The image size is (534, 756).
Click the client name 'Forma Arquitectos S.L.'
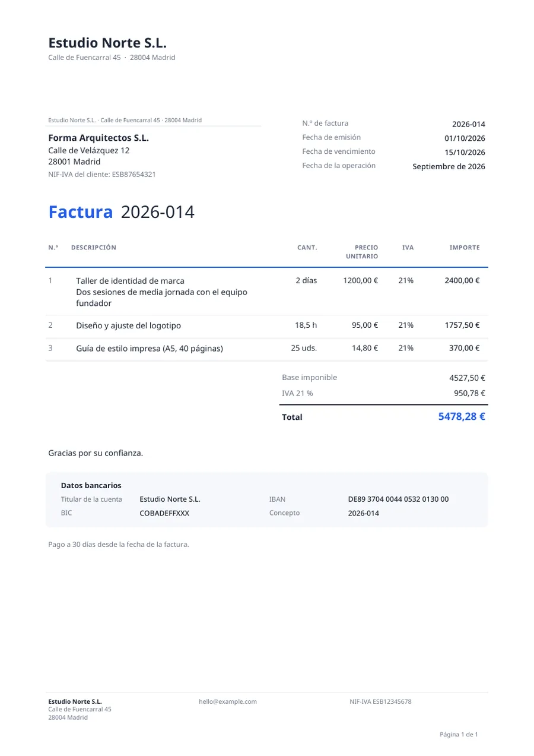(x=98, y=138)
